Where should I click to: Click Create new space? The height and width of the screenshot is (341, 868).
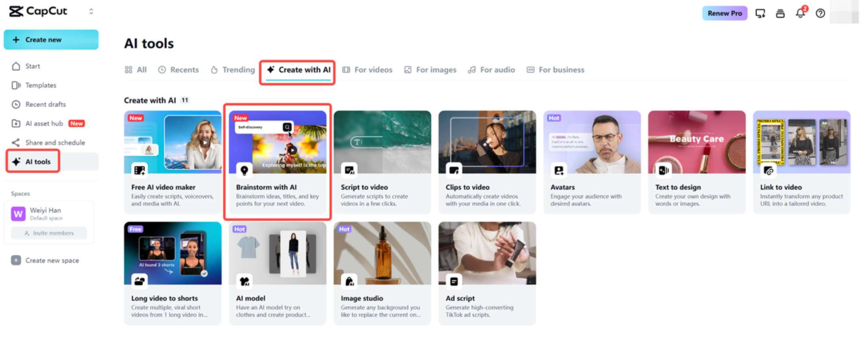click(52, 261)
